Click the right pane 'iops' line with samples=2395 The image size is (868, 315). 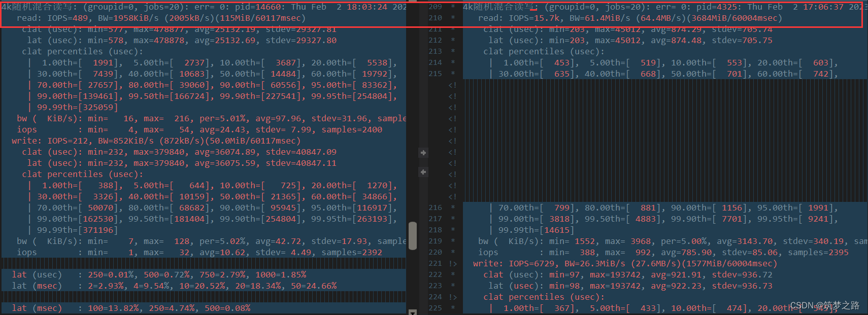pos(663,253)
